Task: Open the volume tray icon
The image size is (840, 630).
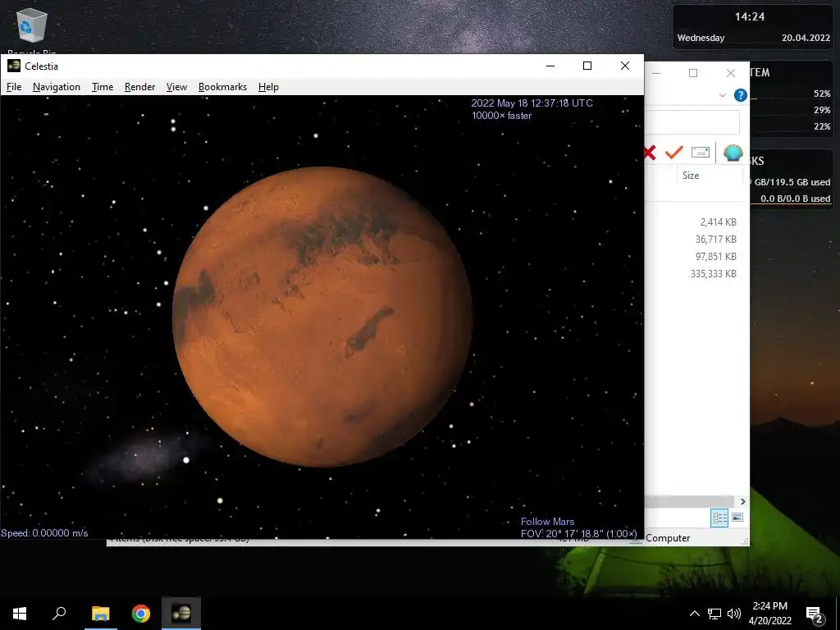Action: tap(734, 614)
